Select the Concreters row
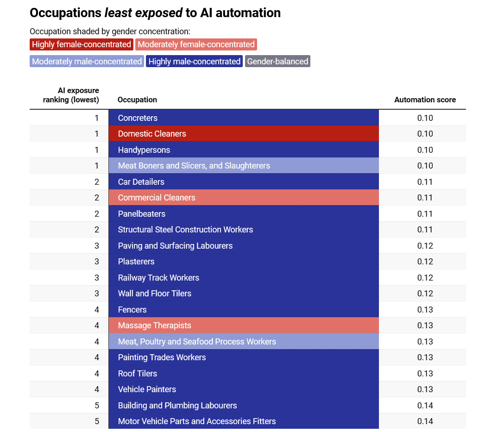The height and width of the screenshot is (432, 504). (247, 118)
